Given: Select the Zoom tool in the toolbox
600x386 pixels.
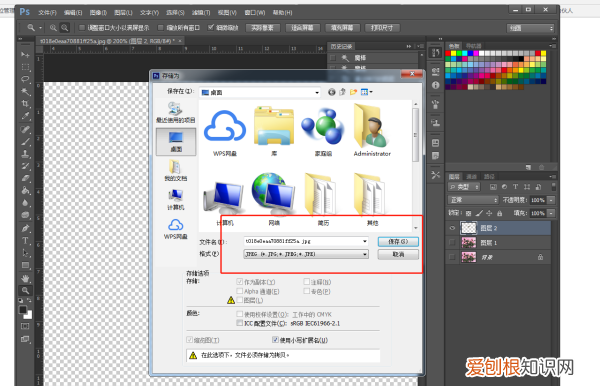Looking at the screenshot, I should tap(25, 290).
